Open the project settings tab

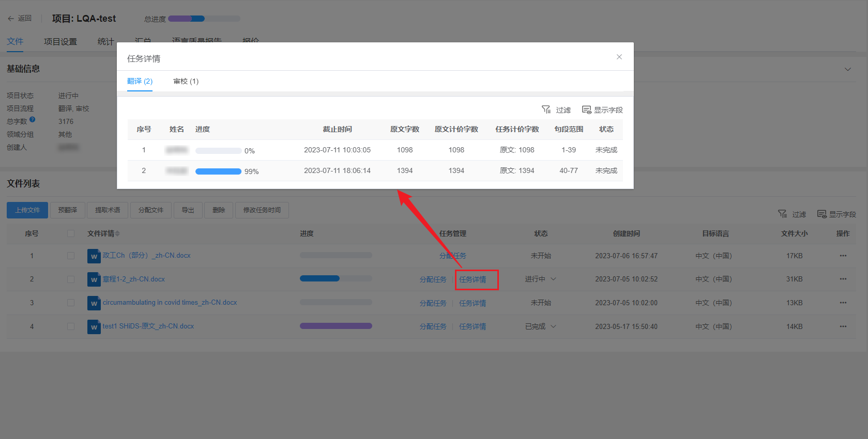pos(60,41)
